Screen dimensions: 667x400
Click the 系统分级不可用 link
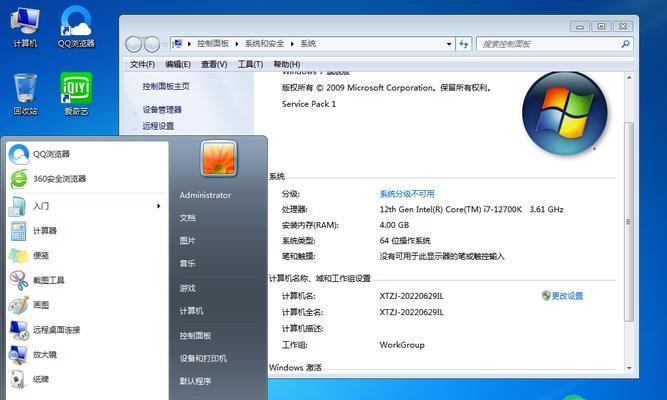[x=407, y=194]
